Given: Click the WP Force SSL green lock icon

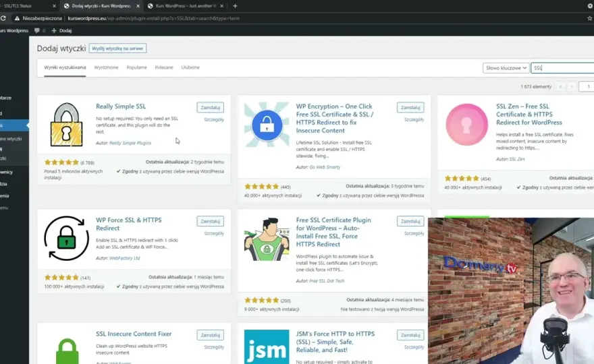Looking at the screenshot, I should click(x=66, y=239).
